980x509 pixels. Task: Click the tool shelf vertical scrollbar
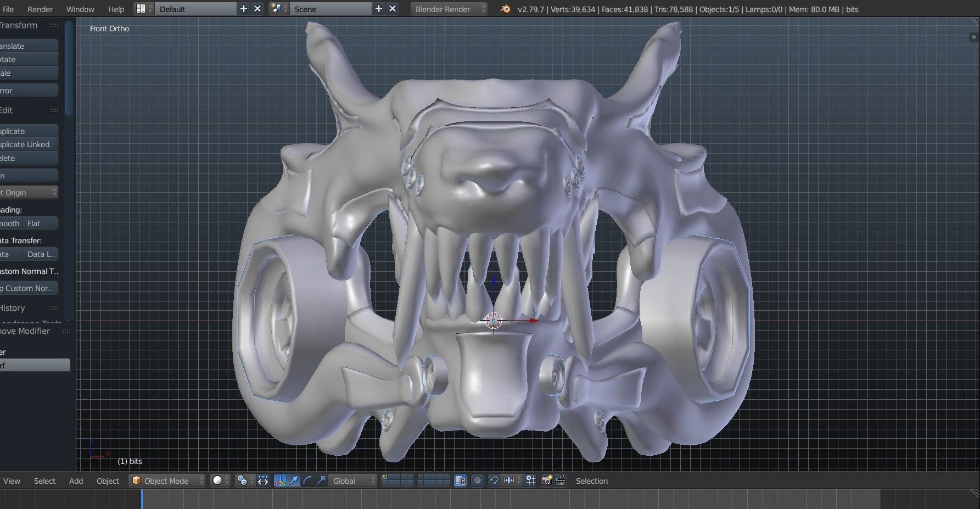click(69, 68)
